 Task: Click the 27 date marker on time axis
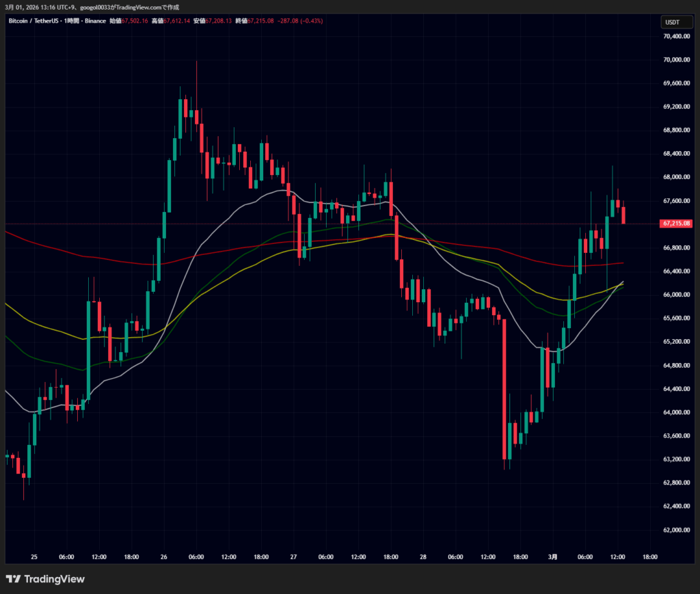click(x=293, y=557)
